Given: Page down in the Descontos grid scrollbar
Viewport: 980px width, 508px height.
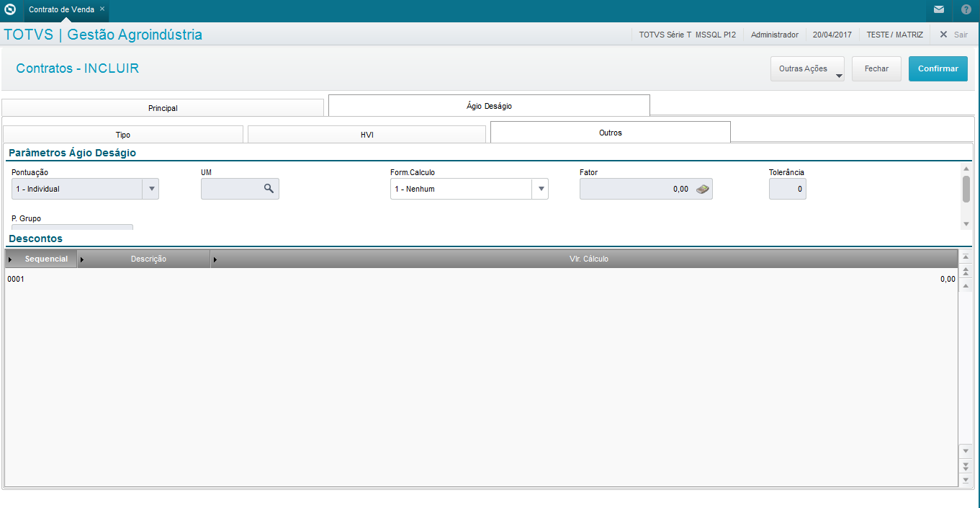Looking at the screenshot, I should click(x=966, y=465).
